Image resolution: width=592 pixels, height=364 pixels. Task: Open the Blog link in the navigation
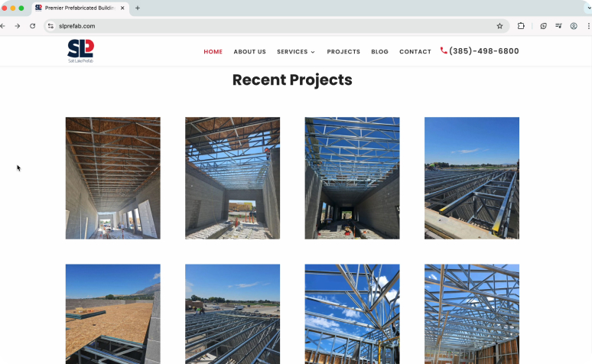point(379,52)
